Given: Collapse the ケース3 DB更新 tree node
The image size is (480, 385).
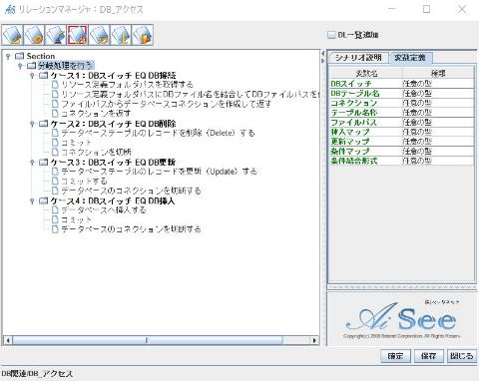Looking at the screenshot, I should [x=32, y=162].
